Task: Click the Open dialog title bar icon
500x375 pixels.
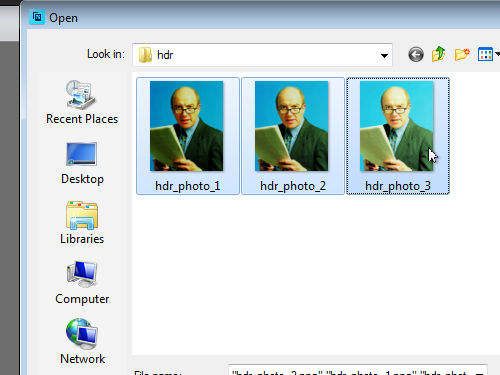Action: click(x=37, y=17)
